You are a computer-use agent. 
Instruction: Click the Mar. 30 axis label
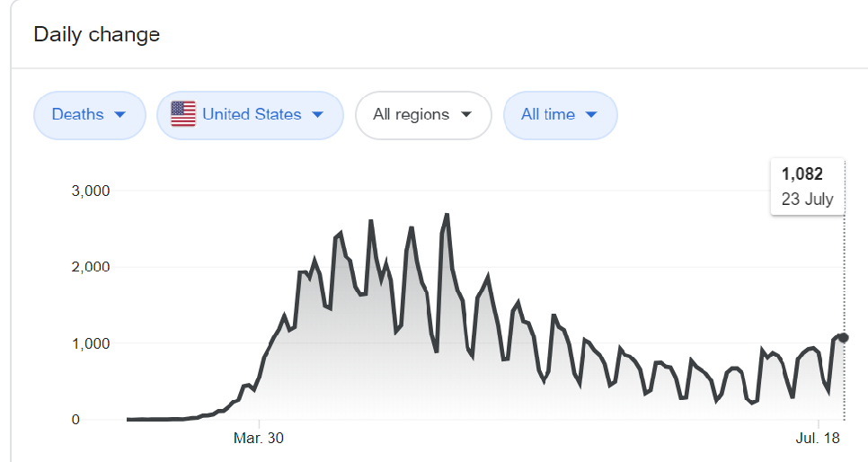(x=259, y=438)
